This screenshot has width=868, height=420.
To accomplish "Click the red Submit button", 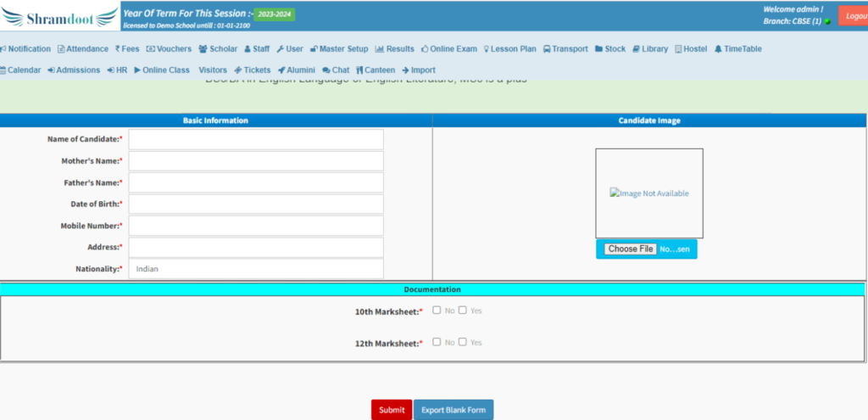I will 392,410.
